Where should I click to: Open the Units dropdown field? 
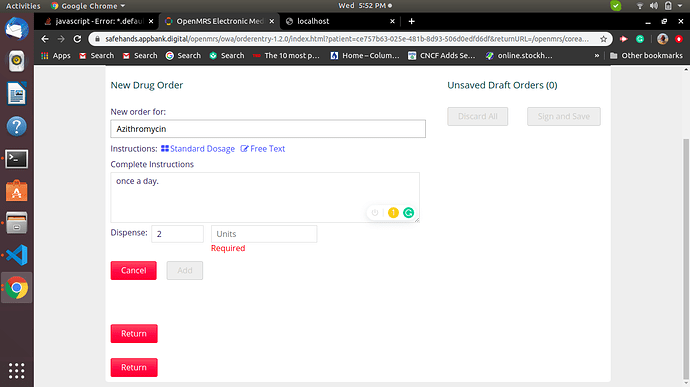pos(264,234)
